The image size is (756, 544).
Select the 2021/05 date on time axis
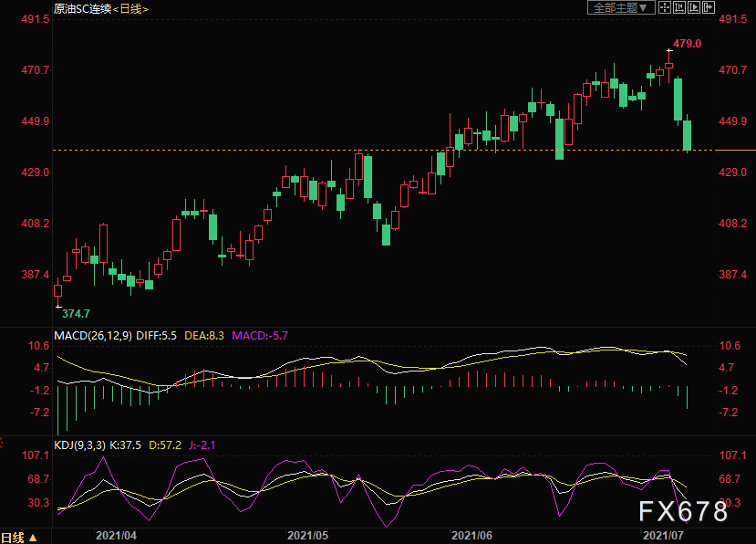click(307, 535)
